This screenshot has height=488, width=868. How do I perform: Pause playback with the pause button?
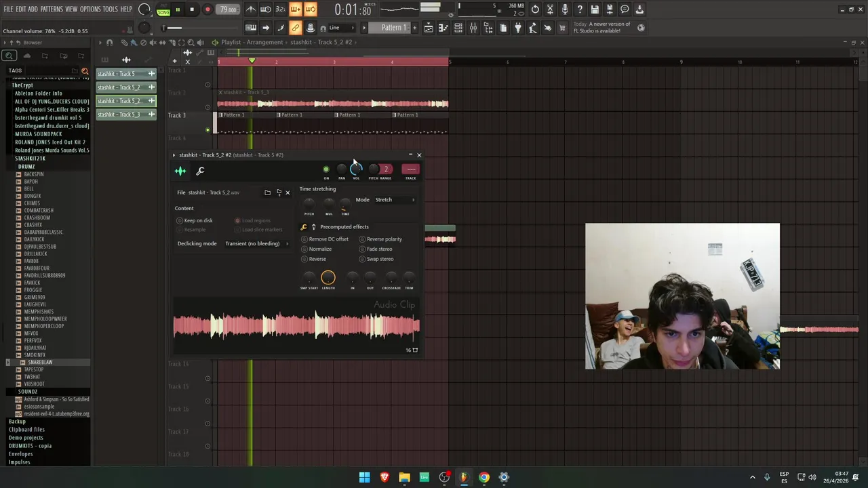(178, 10)
